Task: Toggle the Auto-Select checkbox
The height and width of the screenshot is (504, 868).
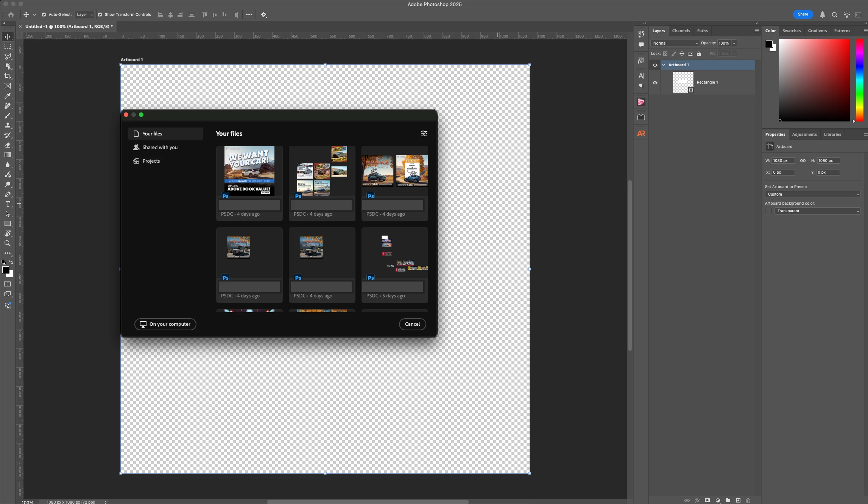Action: (44, 15)
